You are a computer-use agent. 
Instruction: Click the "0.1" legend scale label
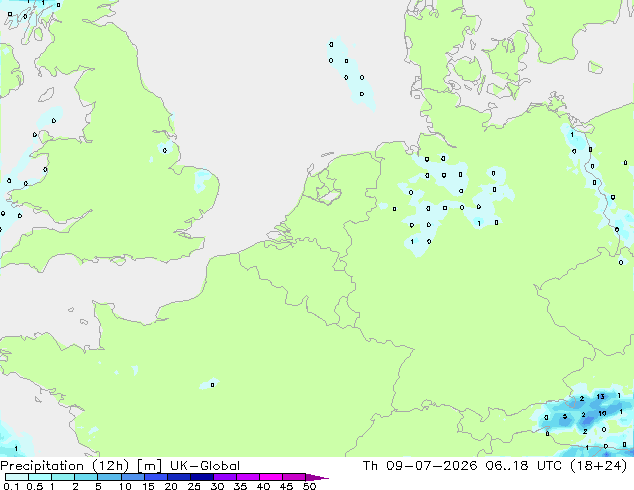pyautogui.click(x=11, y=486)
